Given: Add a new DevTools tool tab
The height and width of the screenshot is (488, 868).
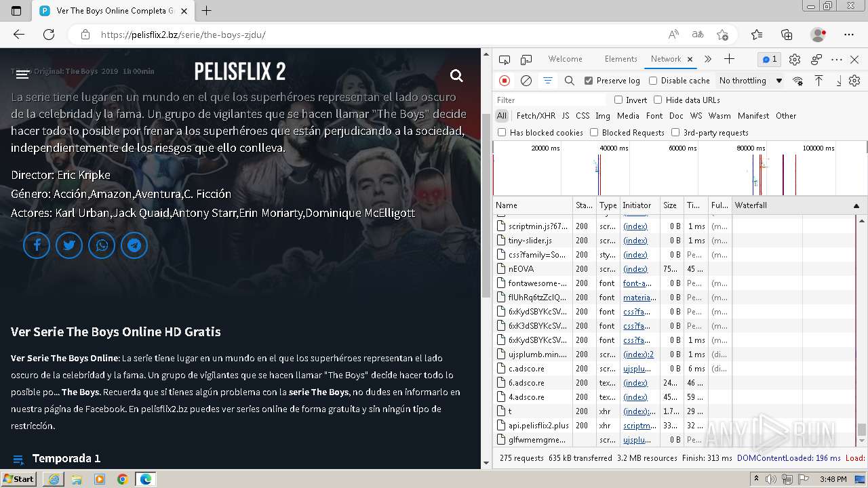Looking at the screenshot, I should click(x=729, y=59).
